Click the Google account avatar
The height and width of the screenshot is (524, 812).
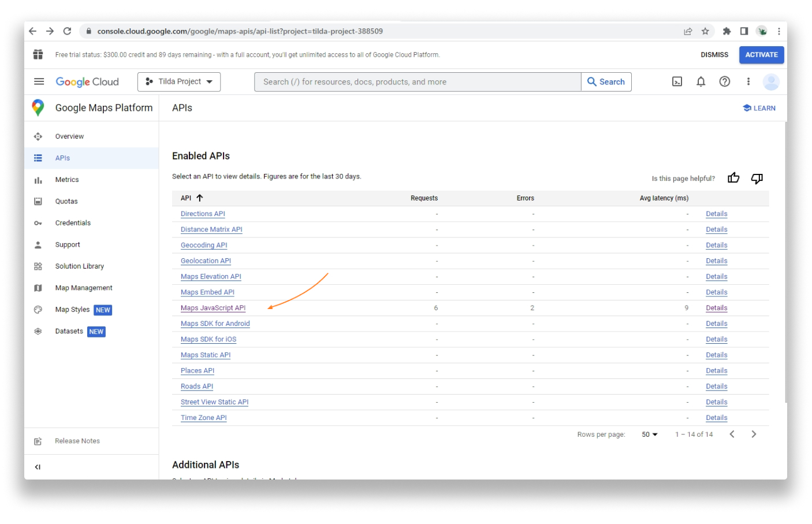[771, 81]
